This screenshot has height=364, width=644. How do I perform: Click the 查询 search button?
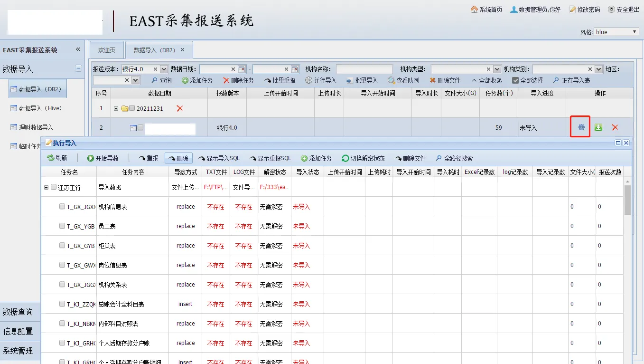click(x=161, y=81)
